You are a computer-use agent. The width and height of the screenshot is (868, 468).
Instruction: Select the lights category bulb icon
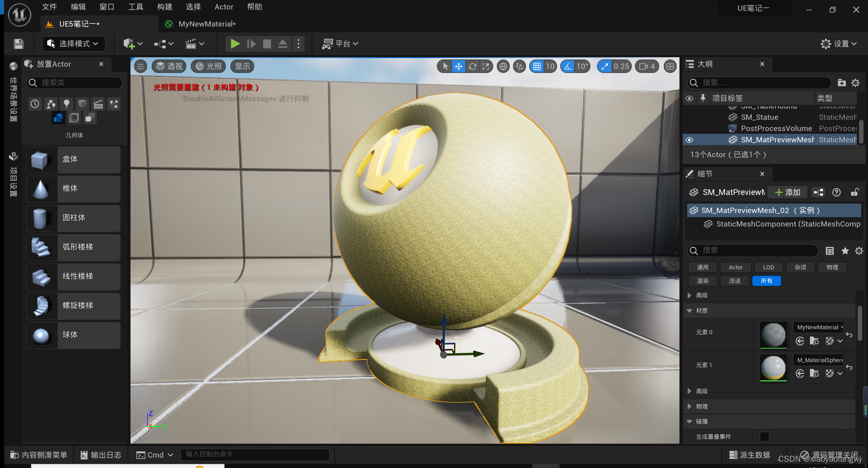pos(66,104)
